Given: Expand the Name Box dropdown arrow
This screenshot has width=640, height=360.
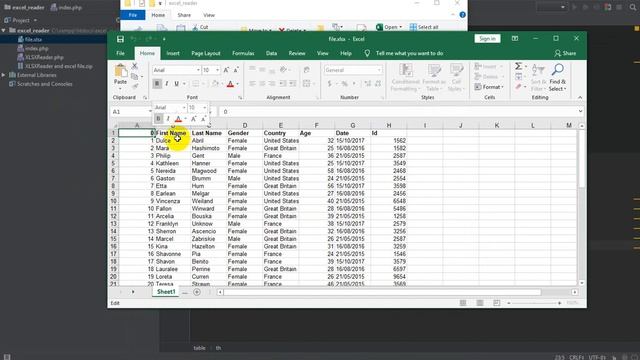Looking at the screenshot, I should [150, 111].
